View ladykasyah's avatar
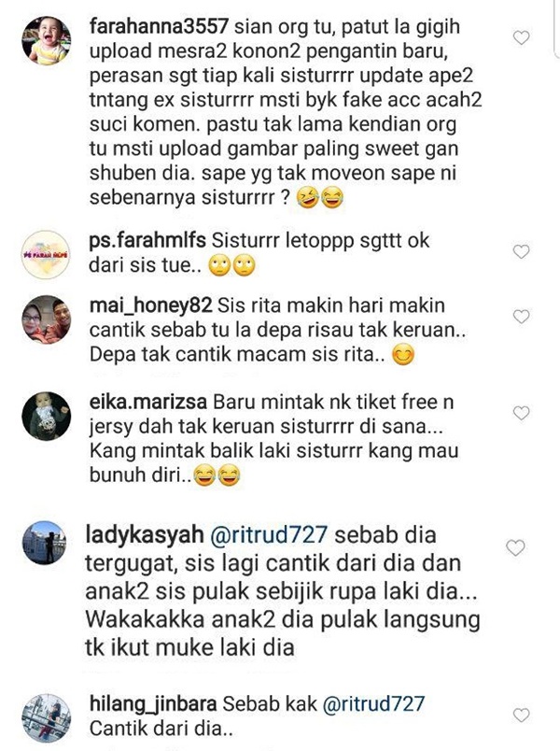The image size is (560, 751). (x=44, y=543)
